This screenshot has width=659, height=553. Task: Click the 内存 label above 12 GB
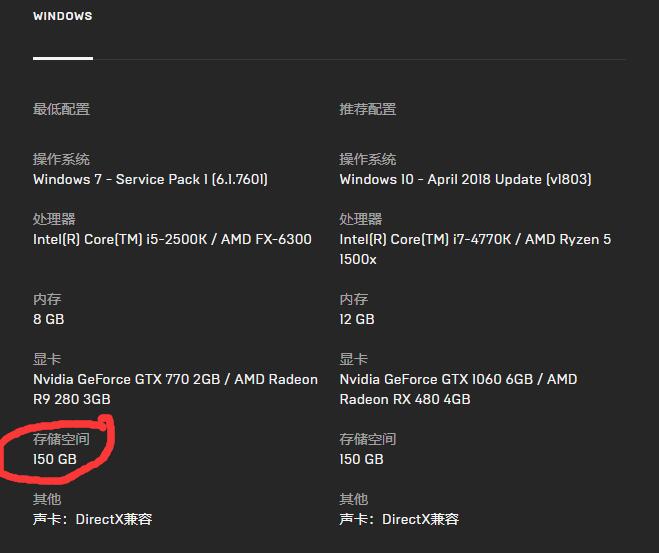coord(353,299)
